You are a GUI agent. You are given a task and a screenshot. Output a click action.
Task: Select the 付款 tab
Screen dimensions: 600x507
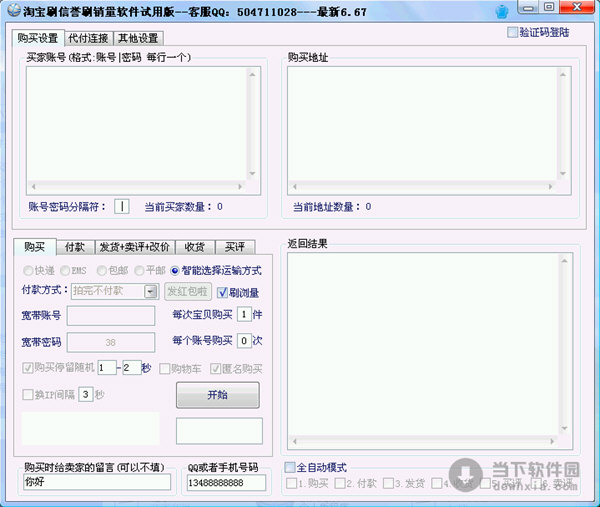tap(74, 247)
